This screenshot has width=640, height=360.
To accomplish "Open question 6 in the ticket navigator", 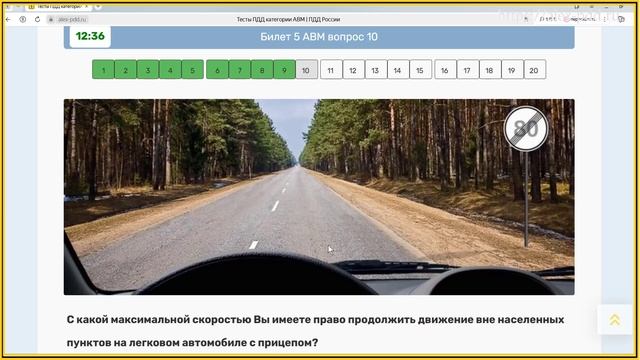I will [217, 70].
